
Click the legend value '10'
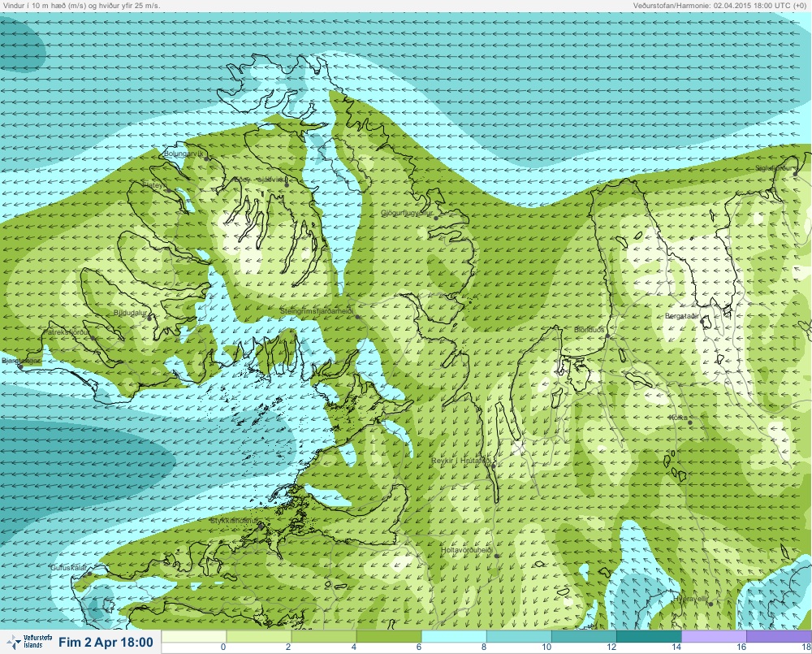click(x=546, y=648)
